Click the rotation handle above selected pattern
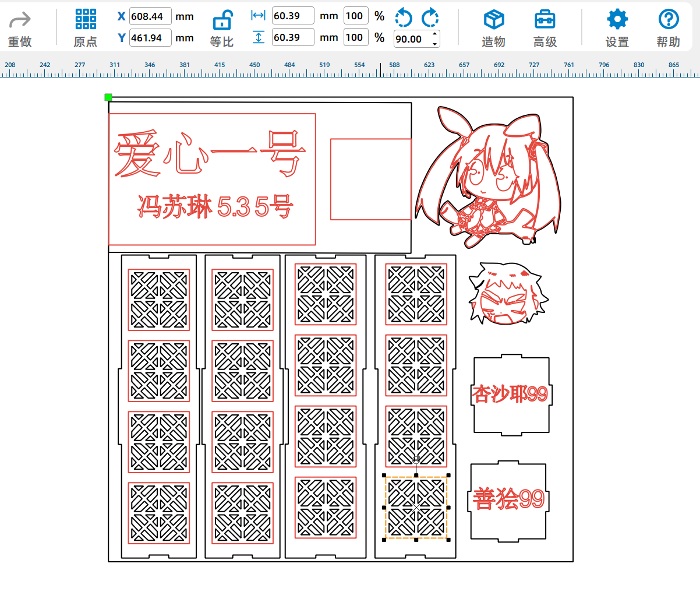This screenshot has height=602, width=700. coord(416,460)
